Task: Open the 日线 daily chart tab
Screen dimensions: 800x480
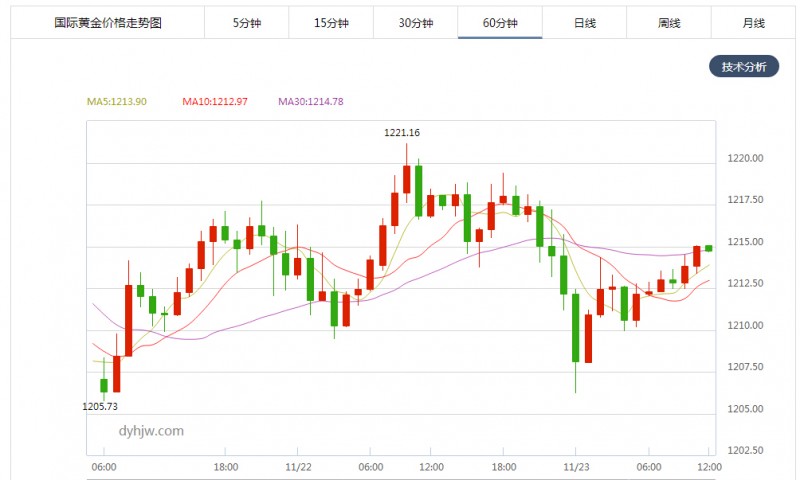Action: [584, 22]
